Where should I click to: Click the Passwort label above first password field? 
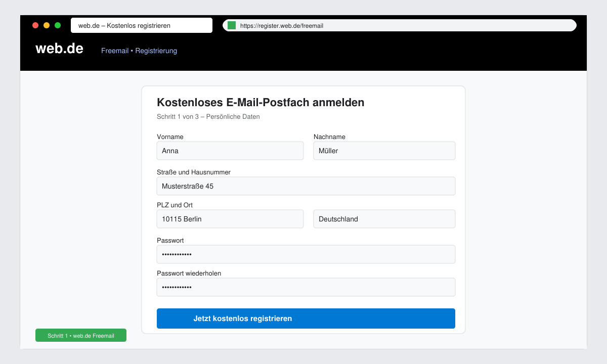tap(170, 241)
